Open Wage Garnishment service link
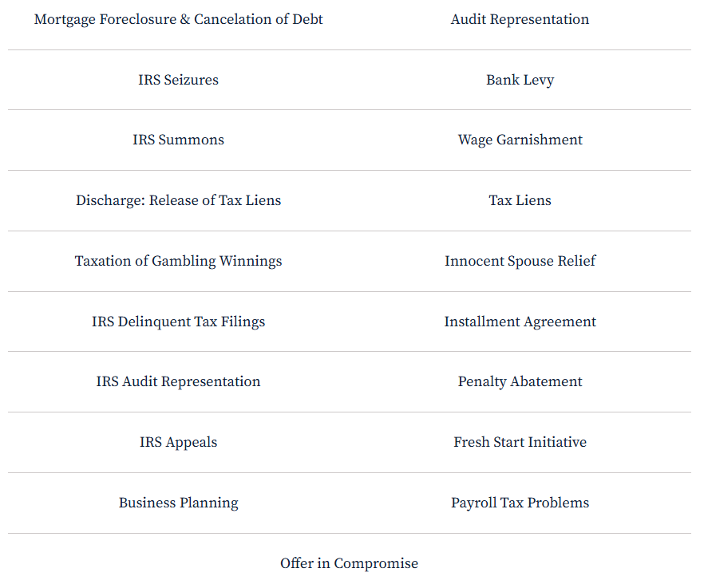Viewport: 704px width, 588px height. coord(520,140)
